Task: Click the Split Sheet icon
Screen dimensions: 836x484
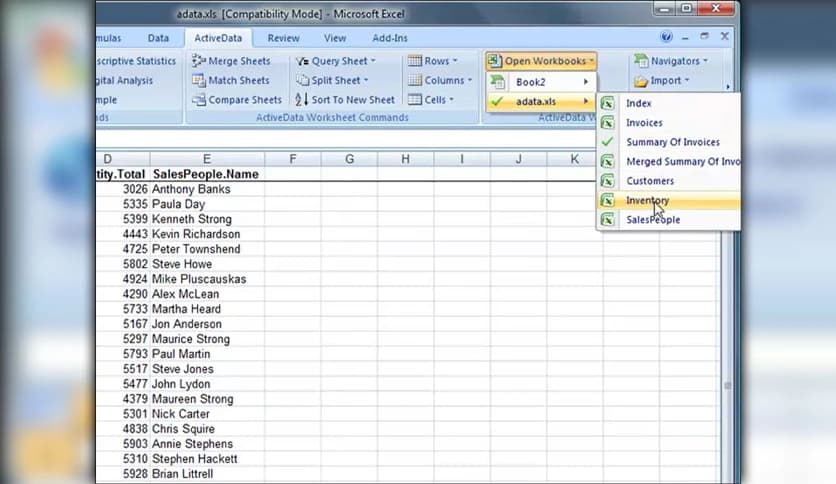Action: (302, 80)
